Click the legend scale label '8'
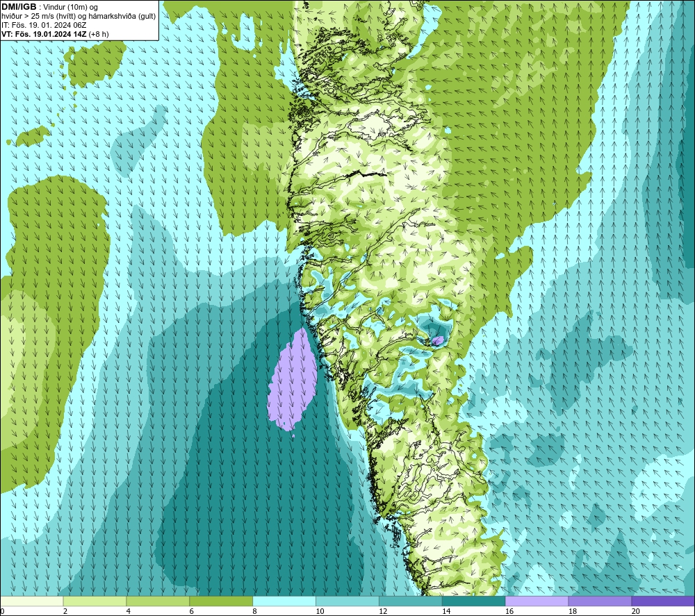Viewport: 695px width, 616px height. point(254,612)
